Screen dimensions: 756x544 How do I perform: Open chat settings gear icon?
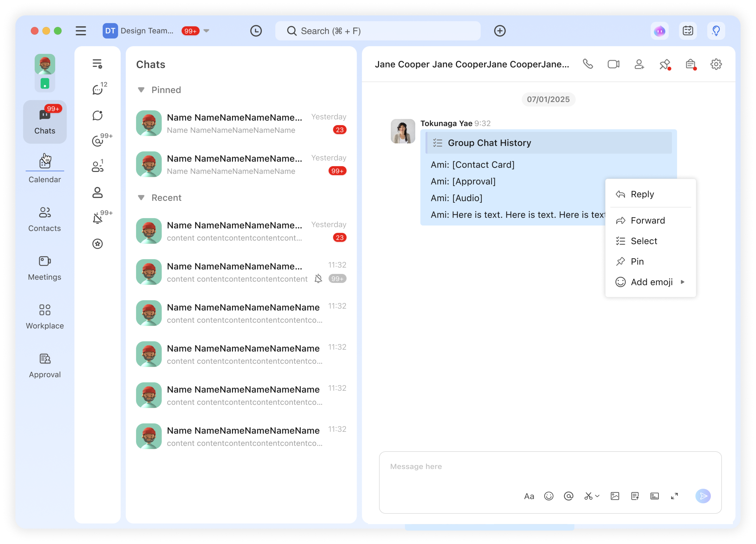point(716,64)
